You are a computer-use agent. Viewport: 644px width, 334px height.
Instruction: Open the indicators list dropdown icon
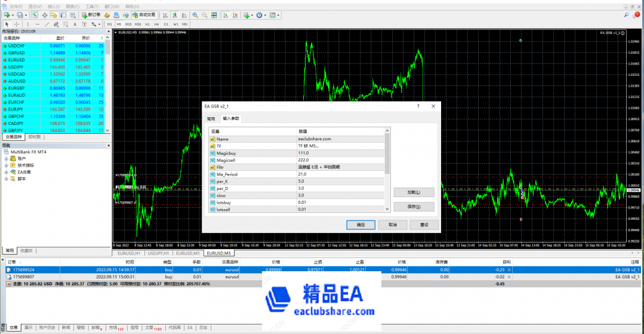(x=246, y=15)
